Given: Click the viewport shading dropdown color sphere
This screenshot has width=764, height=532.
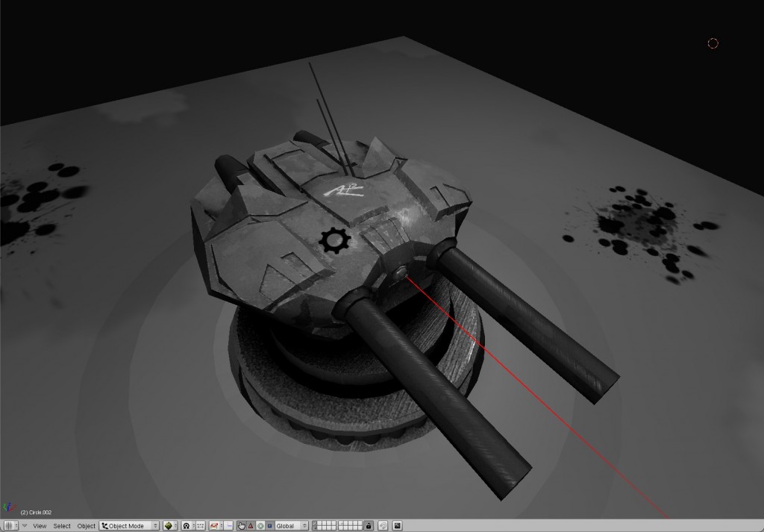Looking at the screenshot, I should pyautogui.click(x=169, y=525).
